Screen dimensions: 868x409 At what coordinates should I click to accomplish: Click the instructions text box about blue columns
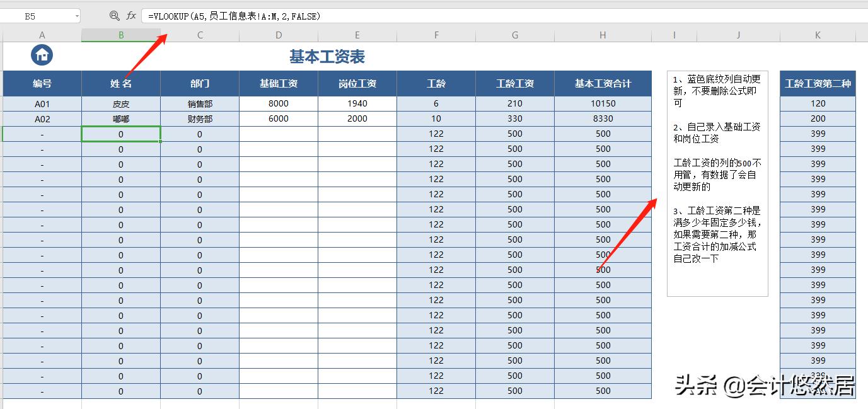[x=717, y=183]
